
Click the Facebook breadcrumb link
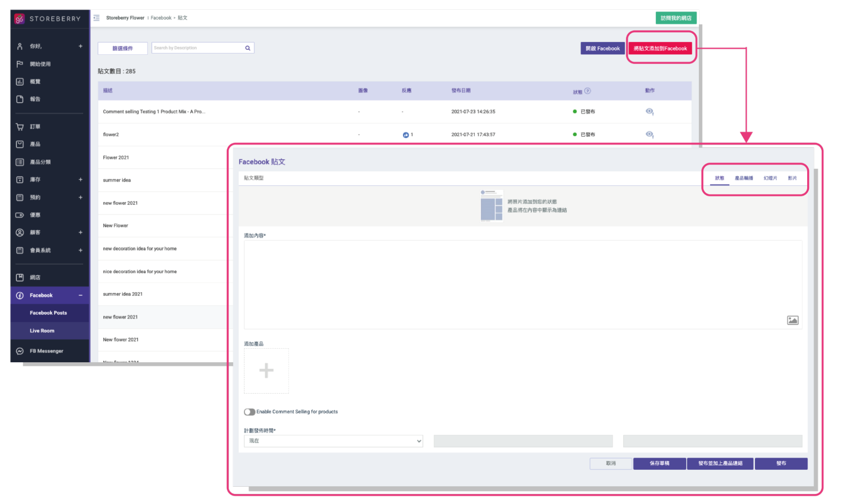tap(161, 18)
